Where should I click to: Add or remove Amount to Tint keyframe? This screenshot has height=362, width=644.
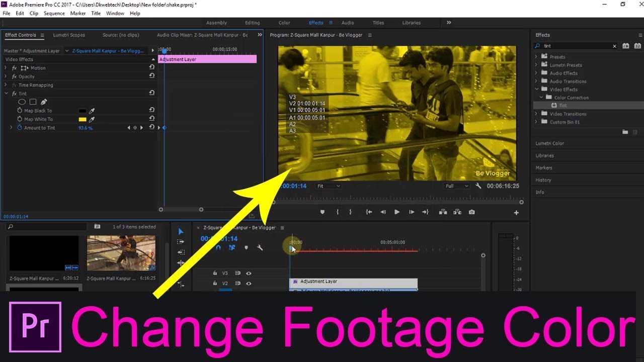tap(135, 128)
